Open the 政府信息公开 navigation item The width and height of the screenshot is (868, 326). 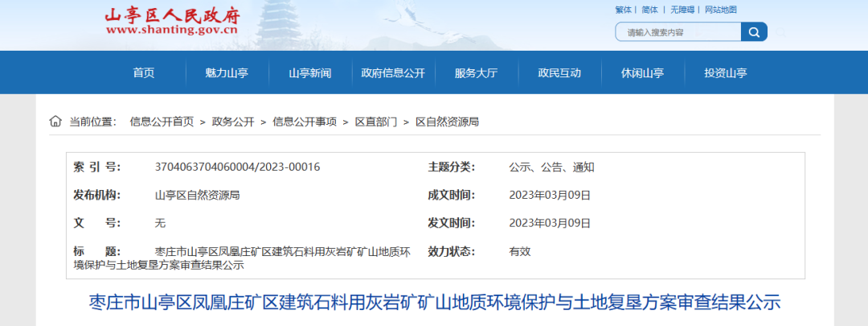pyautogui.click(x=393, y=73)
